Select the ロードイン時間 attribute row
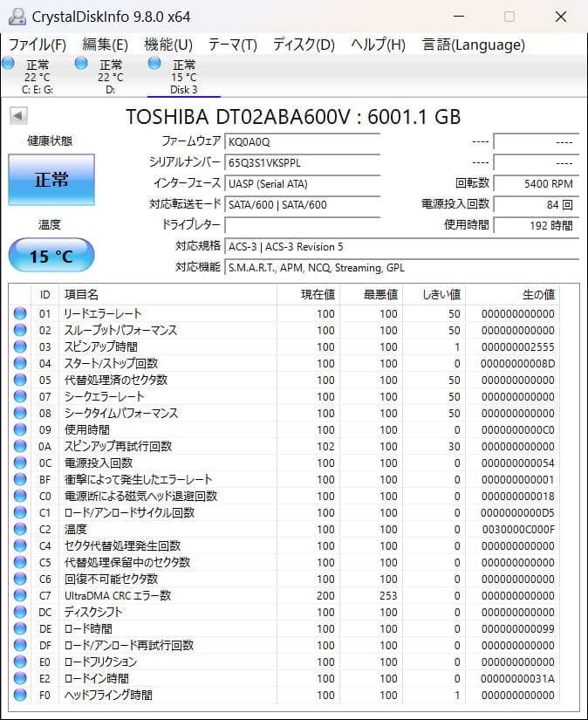The height and width of the screenshot is (720, 588). pyautogui.click(x=284, y=678)
